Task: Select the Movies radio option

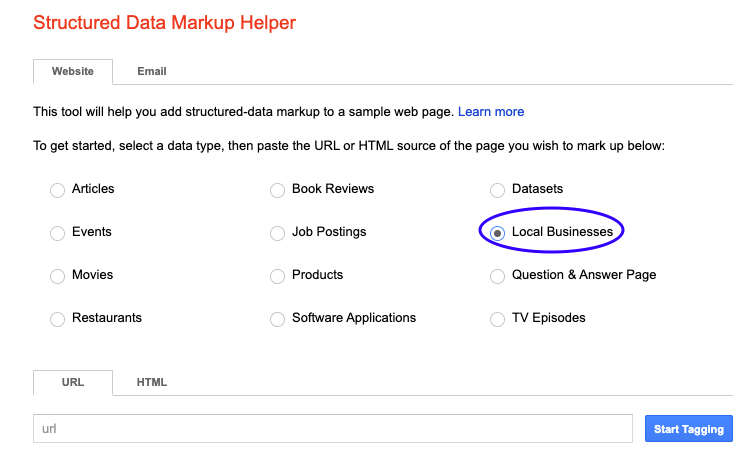Action: 58,276
